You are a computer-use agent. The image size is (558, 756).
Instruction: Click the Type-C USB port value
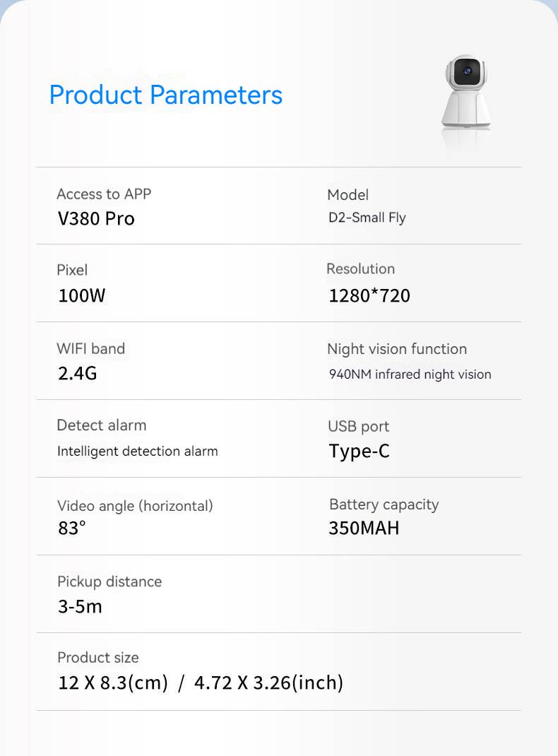359,451
